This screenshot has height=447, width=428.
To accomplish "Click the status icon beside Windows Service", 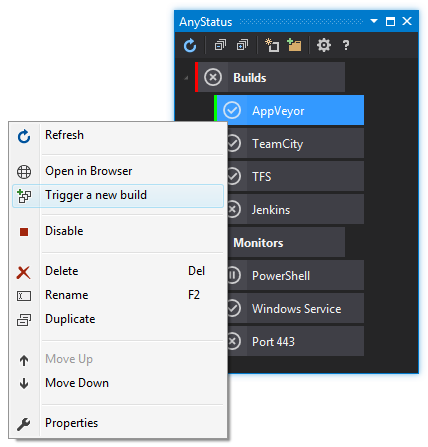I will pos(234,308).
